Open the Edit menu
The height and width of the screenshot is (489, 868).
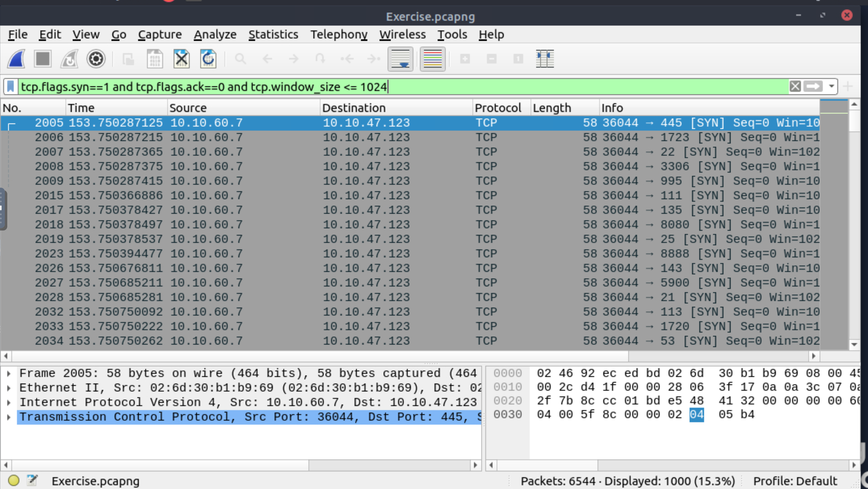[50, 34]
